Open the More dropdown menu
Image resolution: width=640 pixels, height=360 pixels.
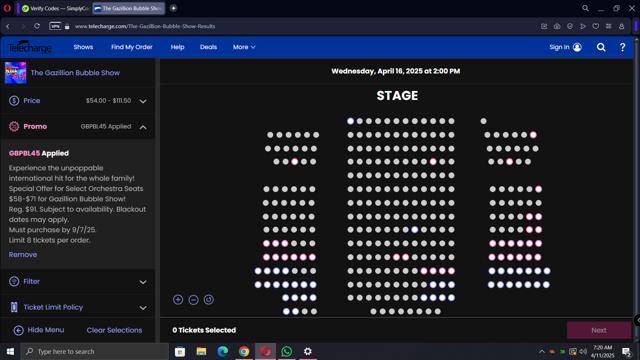tap(244, 47)
